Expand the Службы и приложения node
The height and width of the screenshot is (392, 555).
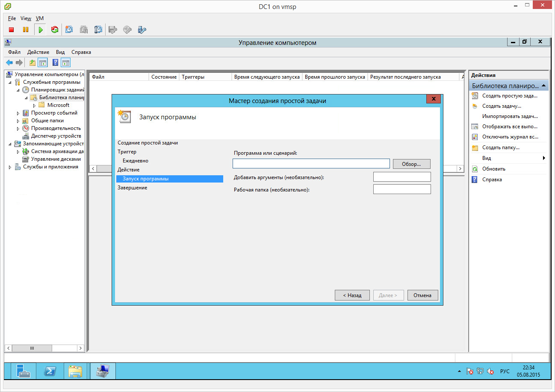(x=10, y=167)
